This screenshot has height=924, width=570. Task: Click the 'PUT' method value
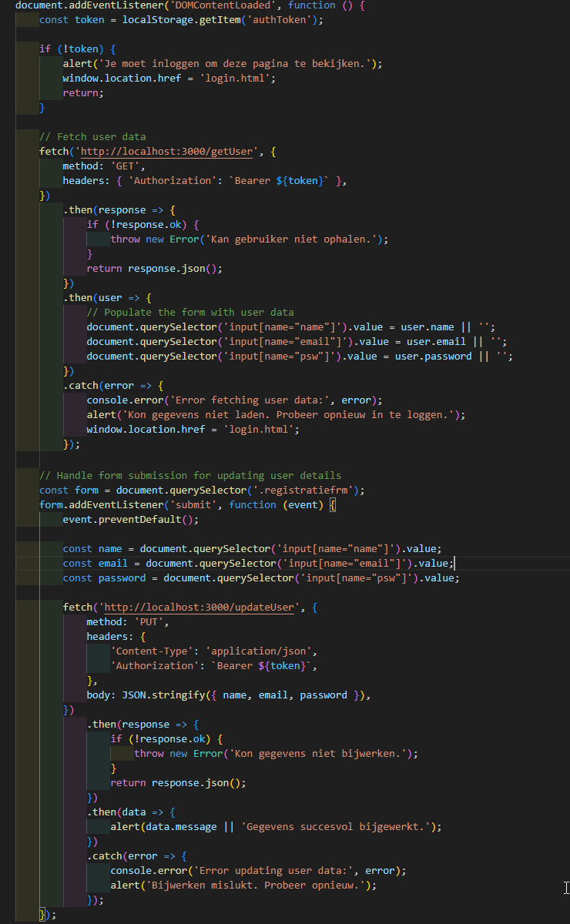click(x=148, y=622)
